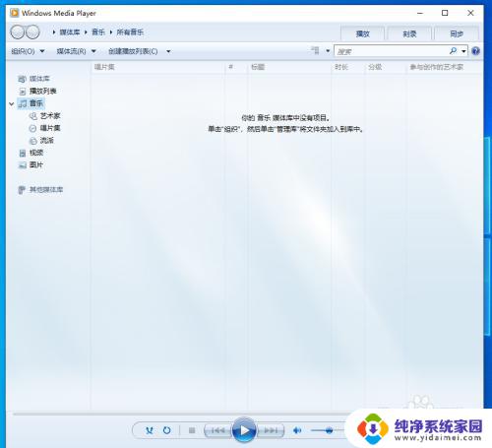Image resolution: width=492 pixels, height=448 pixels.
Task: Open the view options dropdown arrow
Action: click(328, 51)
